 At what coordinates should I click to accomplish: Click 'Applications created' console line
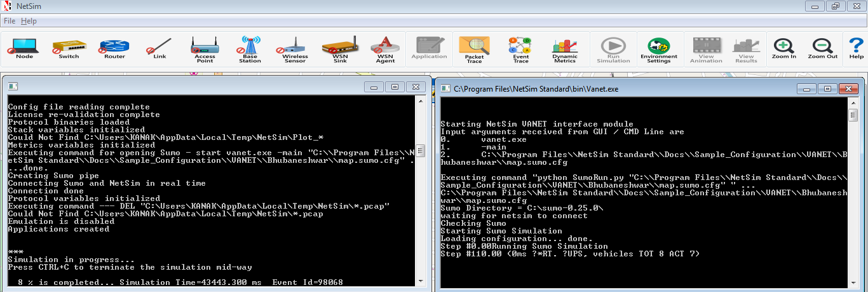[x=58, y=229]
